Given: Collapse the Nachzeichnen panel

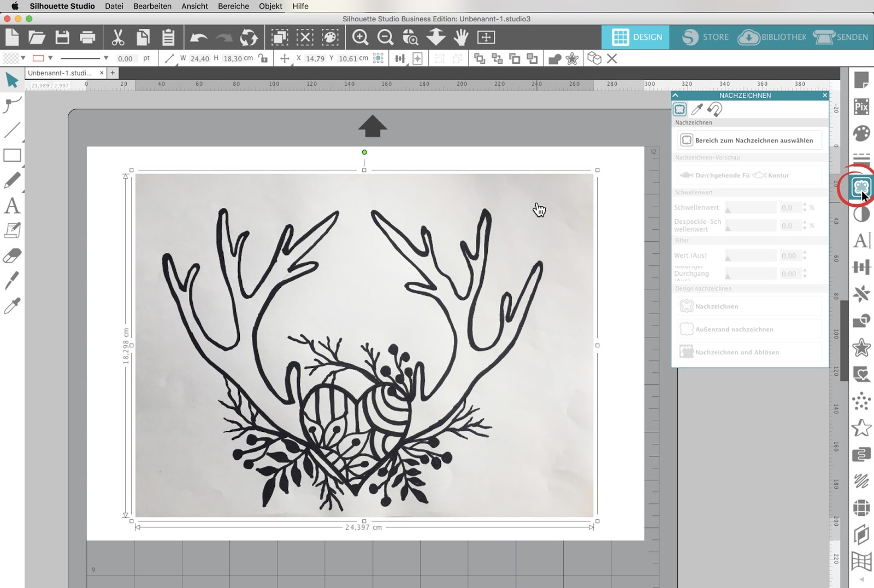Looking at the screenshot, I should coord(675,95).
